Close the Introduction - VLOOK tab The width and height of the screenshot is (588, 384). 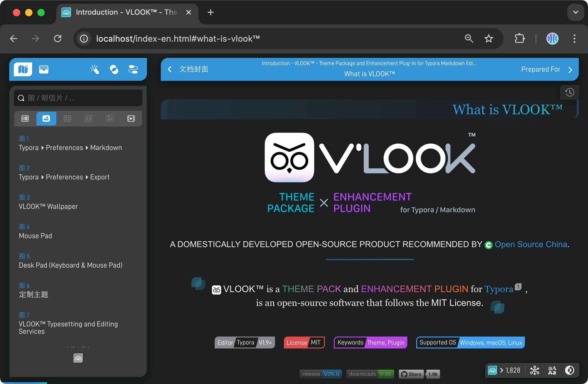189,12
